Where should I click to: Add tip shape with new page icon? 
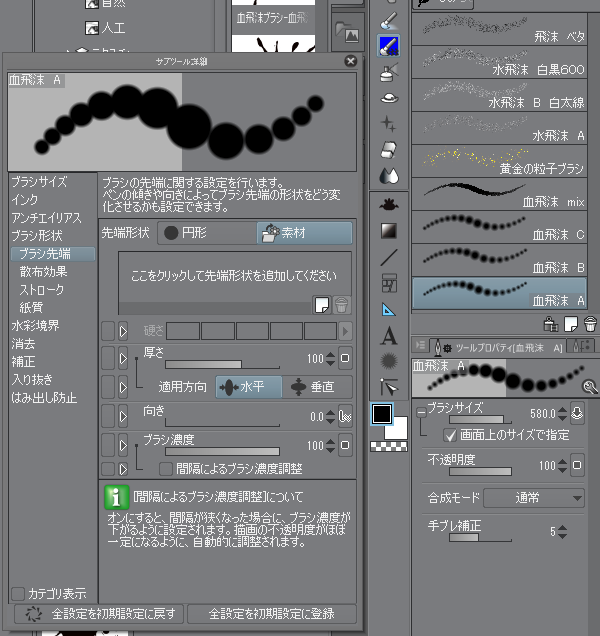(321, 305)
